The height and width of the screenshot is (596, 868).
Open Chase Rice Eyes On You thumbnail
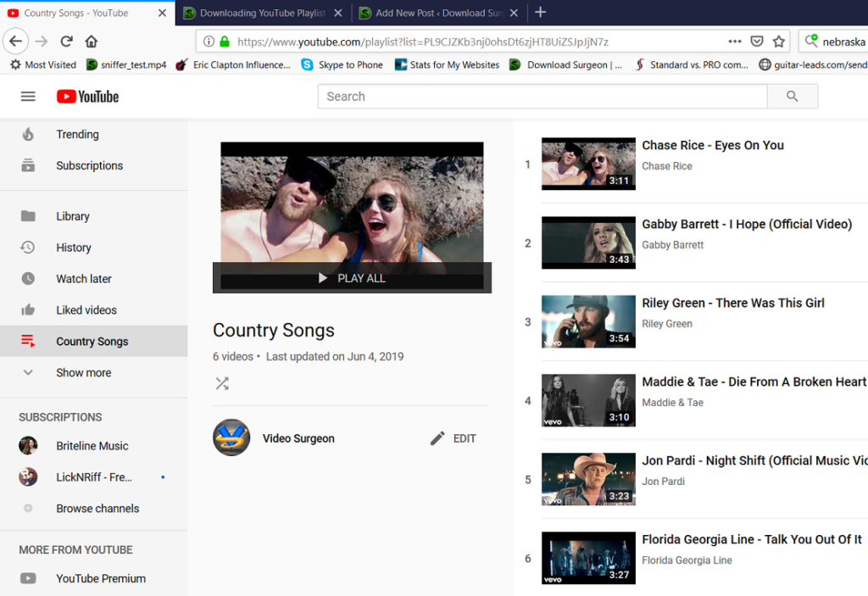pos(588,164)
